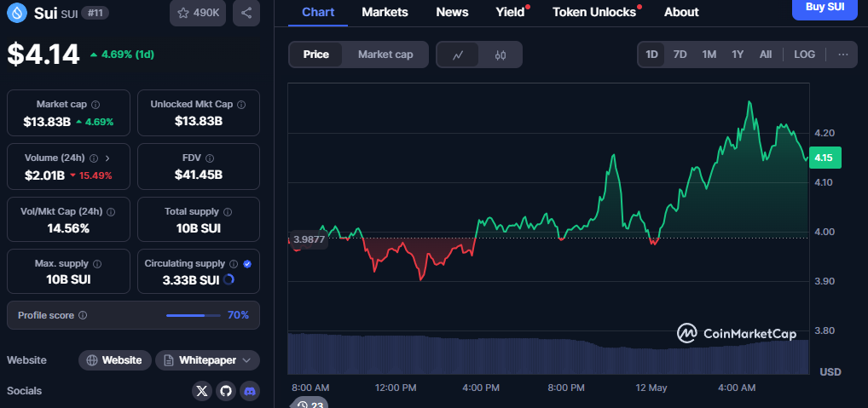Click the 3.9877 open price label

click(309, 239)
